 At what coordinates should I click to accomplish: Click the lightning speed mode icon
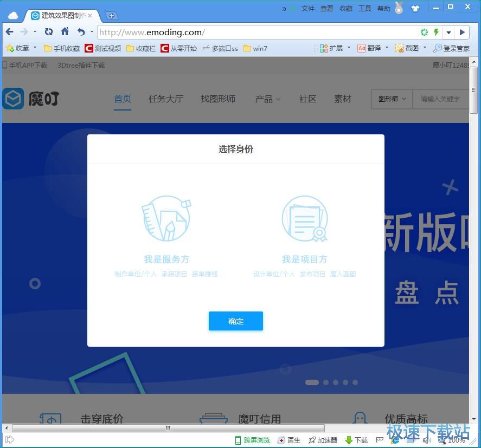pos(435,32)
